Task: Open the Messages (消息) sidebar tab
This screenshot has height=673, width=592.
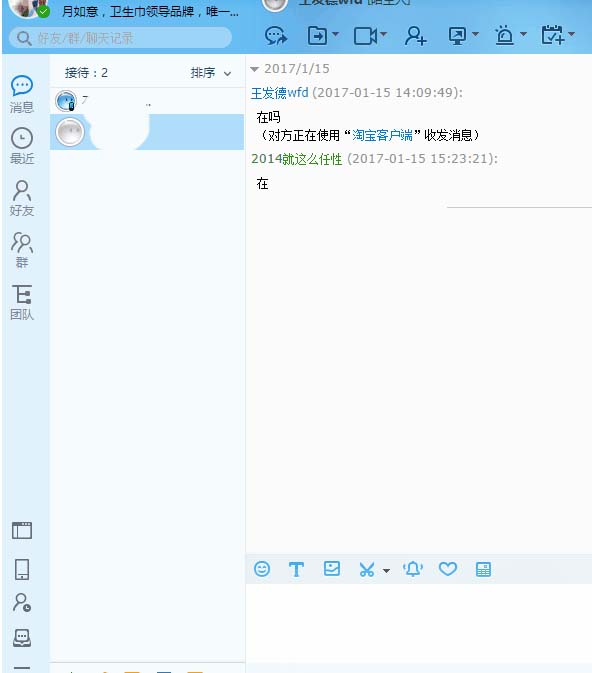Action: [x=21, y=94]
